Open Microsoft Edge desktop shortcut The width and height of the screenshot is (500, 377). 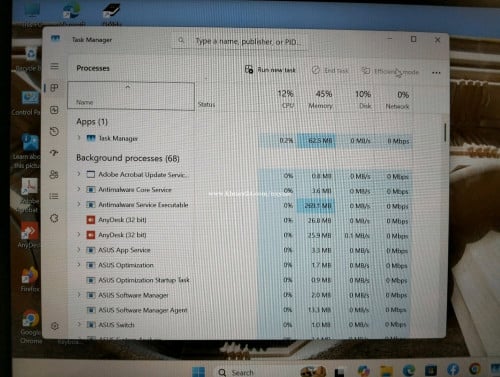71,13
